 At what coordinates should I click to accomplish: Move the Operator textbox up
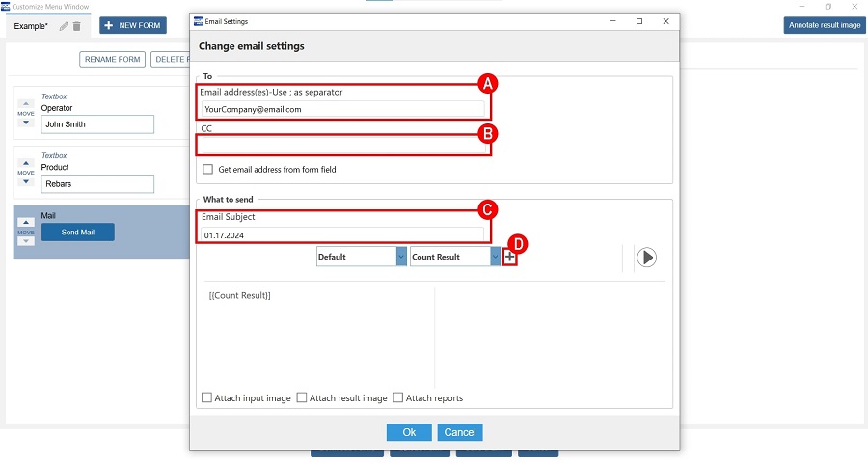(x=26, y=103)
